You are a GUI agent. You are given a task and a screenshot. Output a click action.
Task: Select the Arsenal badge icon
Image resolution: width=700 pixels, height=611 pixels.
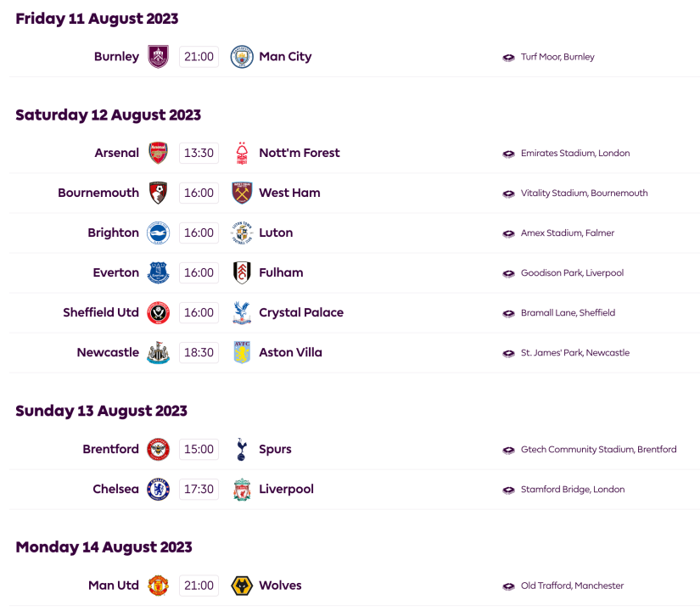click(158, 153)
